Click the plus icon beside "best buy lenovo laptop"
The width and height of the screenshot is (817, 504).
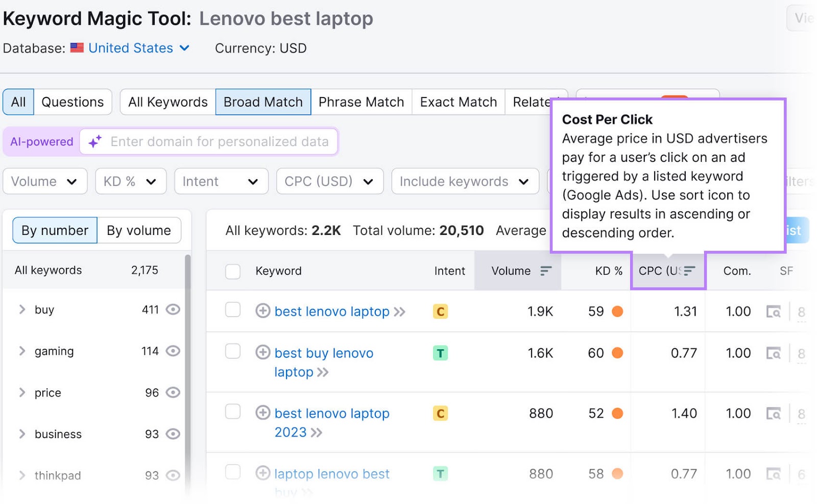coord(262,352)
